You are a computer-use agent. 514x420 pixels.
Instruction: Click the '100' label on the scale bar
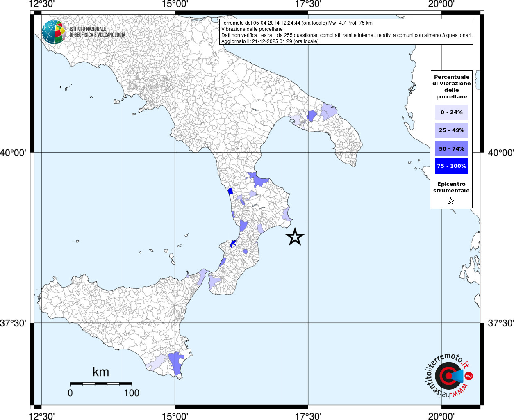pyautogui.click(x=132, y=393)
